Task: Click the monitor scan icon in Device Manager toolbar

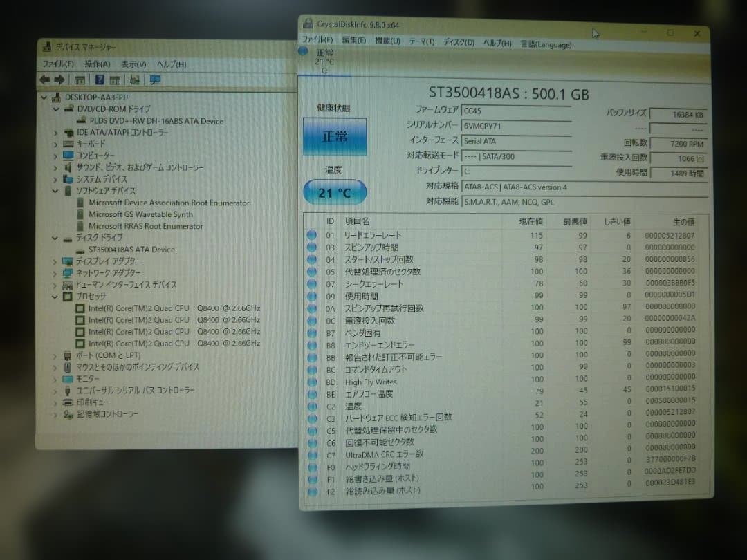Action: click(156, 80)
